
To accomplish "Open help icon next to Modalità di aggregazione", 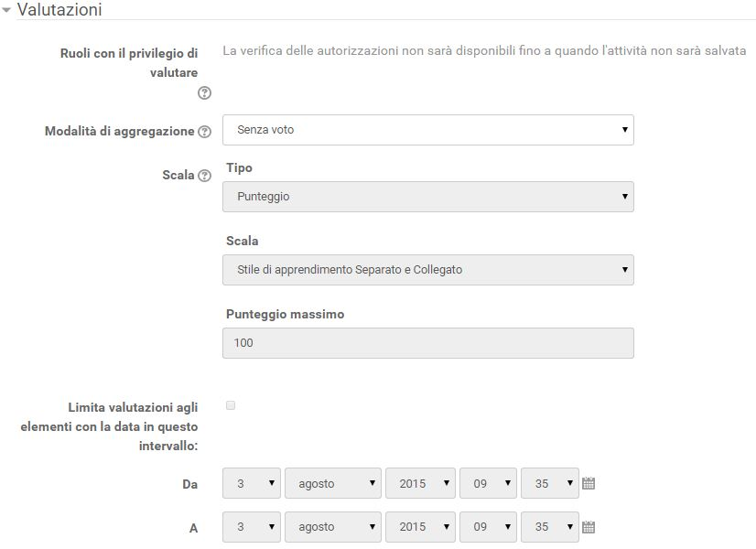I will coord(204,131).
